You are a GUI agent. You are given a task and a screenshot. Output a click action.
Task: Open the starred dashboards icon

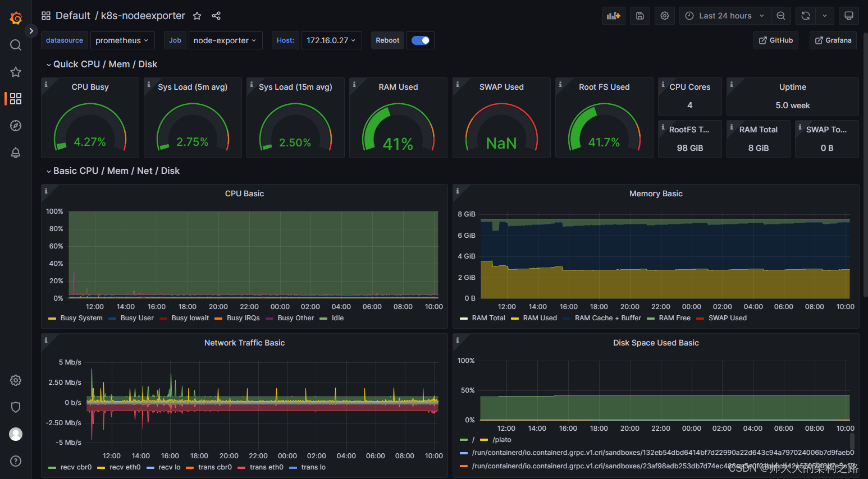16,72
